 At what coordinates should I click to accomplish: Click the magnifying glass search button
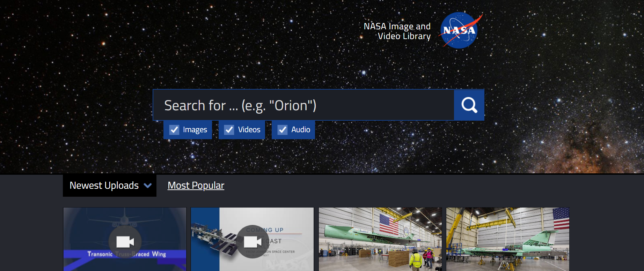[469, 105]
